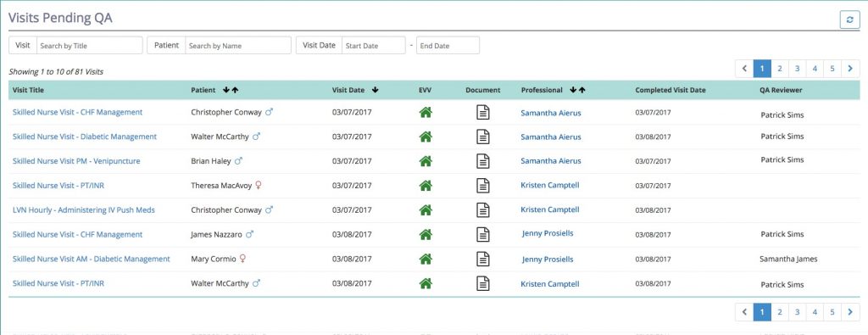Click EVV home icon in LVN Hourly row
868x335 pixels.
click(x=426, y=209)
